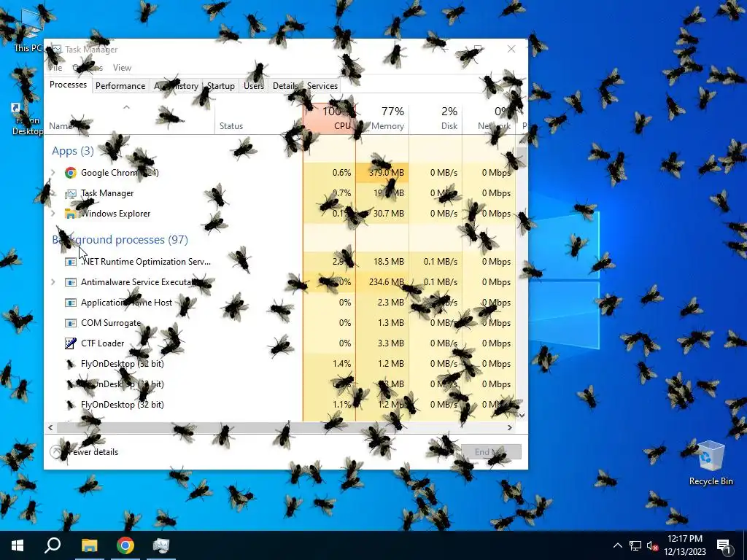
Task: Open Google Chrome from the taskbar
Action: [125, 545]
